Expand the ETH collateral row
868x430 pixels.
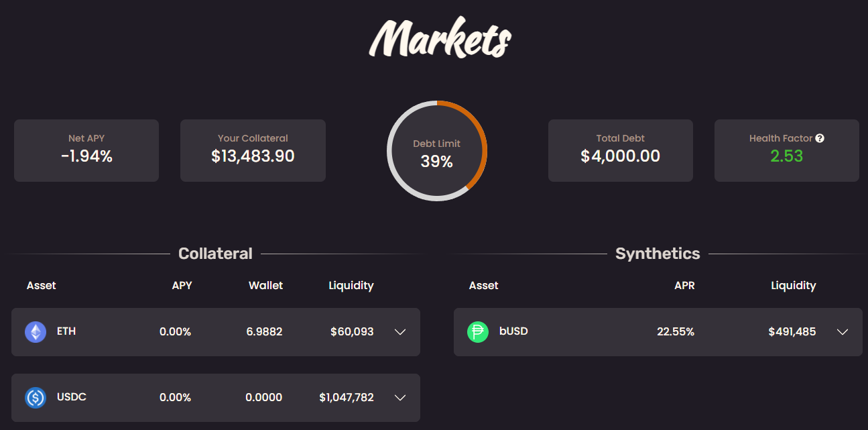400,332
